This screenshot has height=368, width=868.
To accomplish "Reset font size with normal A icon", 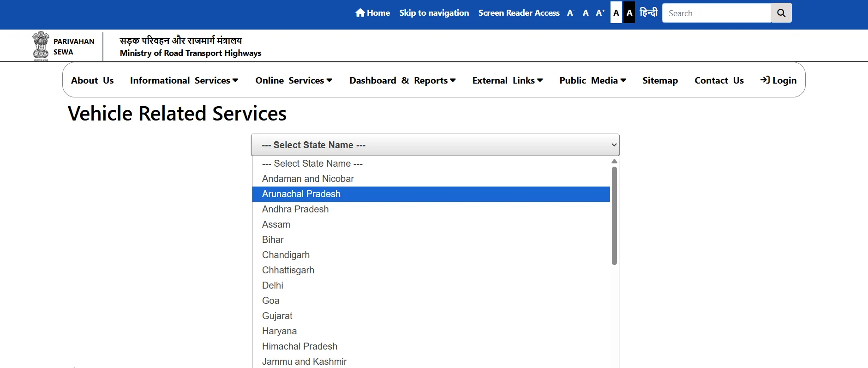I will 586,13.
